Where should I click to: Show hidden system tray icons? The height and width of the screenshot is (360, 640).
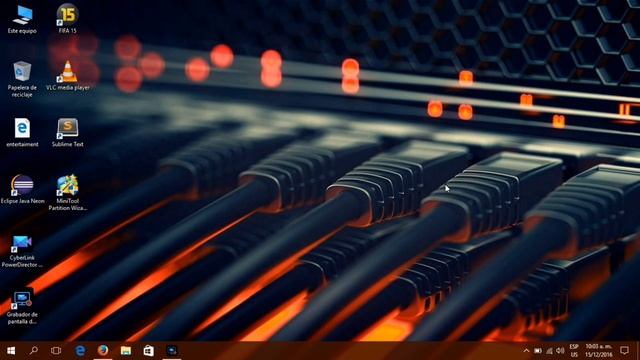[x=526, y=351]
